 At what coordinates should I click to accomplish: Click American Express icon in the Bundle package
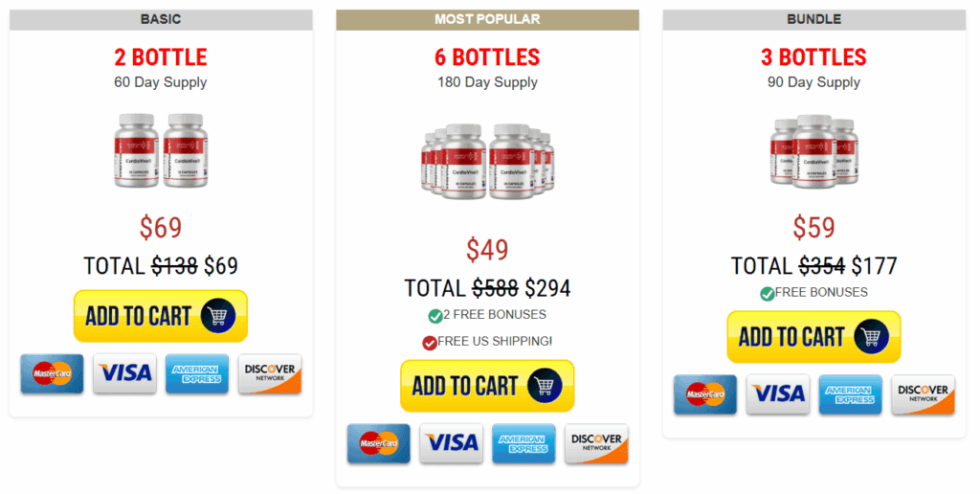(x=850, y=394)
